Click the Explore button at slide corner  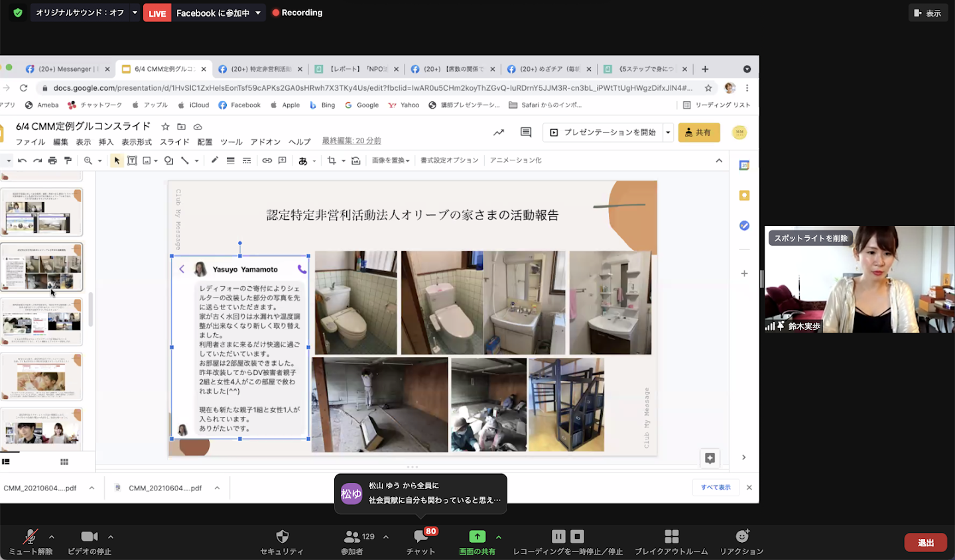pyautogui.click(x=710, y=458)
